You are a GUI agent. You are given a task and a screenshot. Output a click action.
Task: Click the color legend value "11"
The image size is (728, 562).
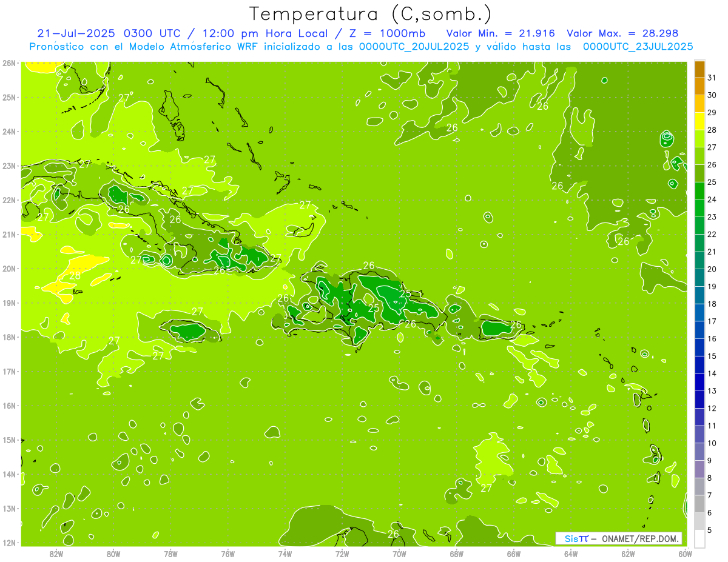pos(712,426)
